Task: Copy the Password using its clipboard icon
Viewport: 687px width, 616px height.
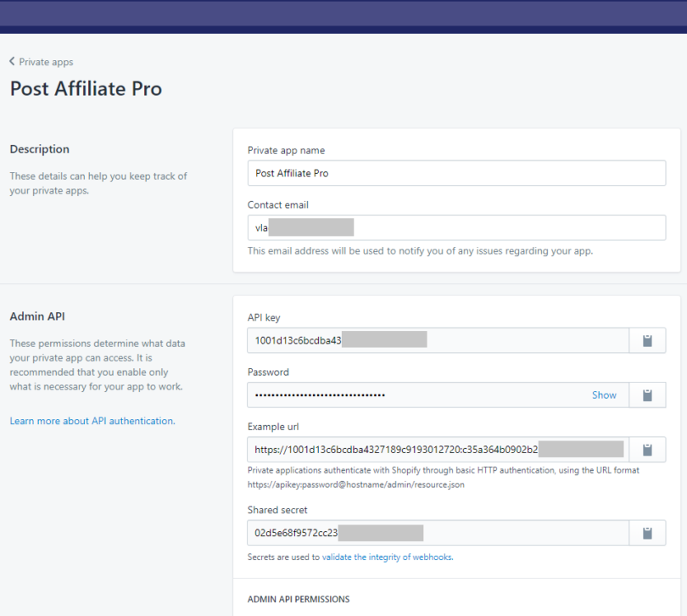Action: [x=648, y=395]
